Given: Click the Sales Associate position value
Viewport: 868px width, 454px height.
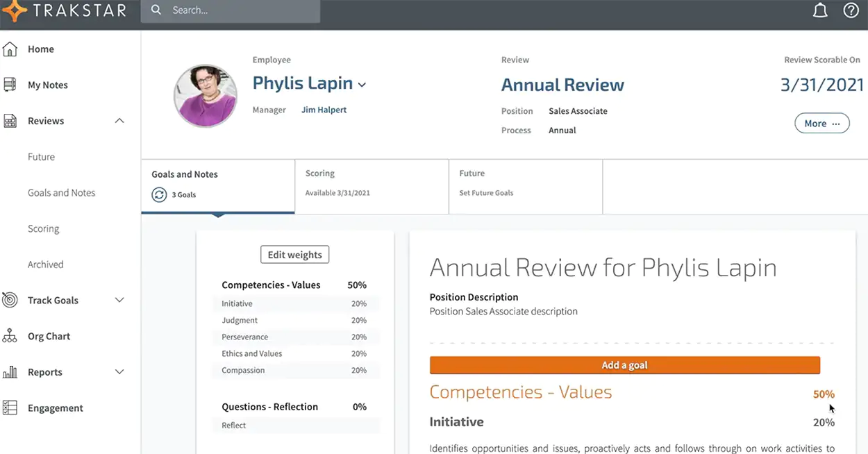Looking at the screenshot, I should click(x=578, y=111).
